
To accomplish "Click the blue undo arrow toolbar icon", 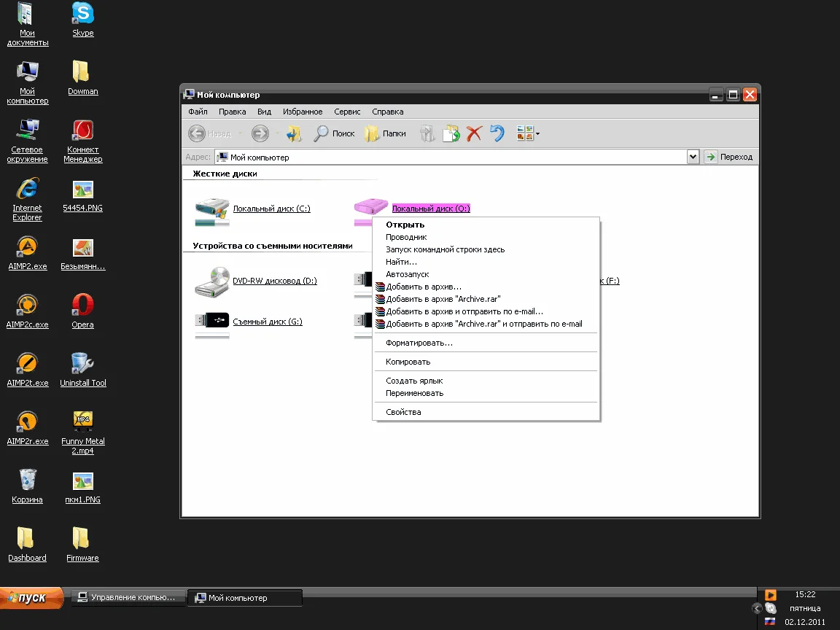I will tap(497, 133).
